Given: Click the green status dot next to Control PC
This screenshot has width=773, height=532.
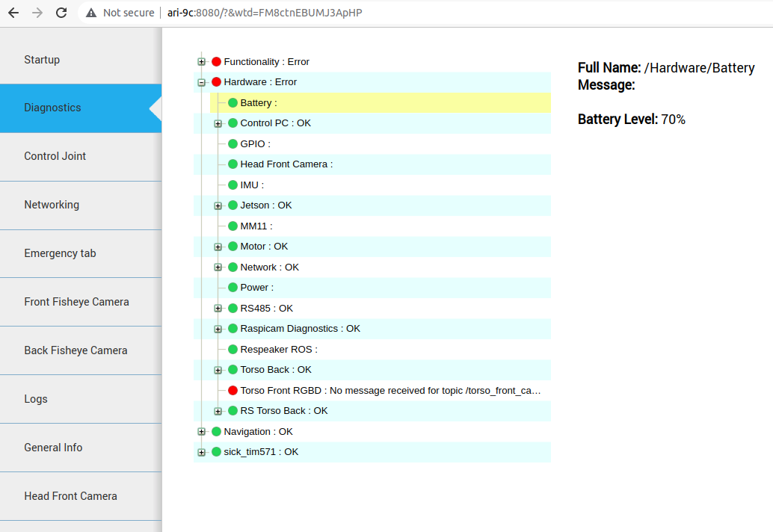Looking at the screenshot, I should pos(233,123).
